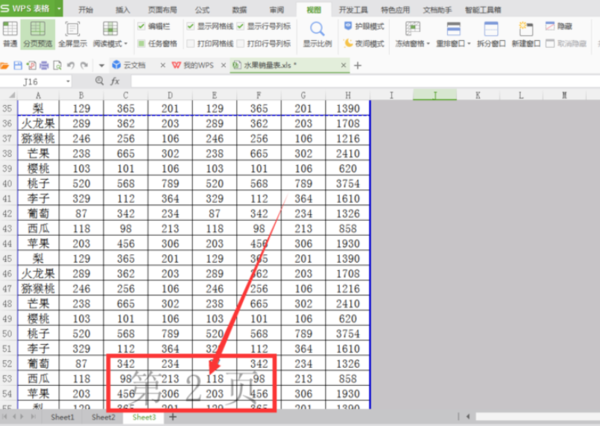The height and width of the screenshot is (426, 600).
Task: Enable Eye Protection mode (护眼模式)
Action: point(364,26)
